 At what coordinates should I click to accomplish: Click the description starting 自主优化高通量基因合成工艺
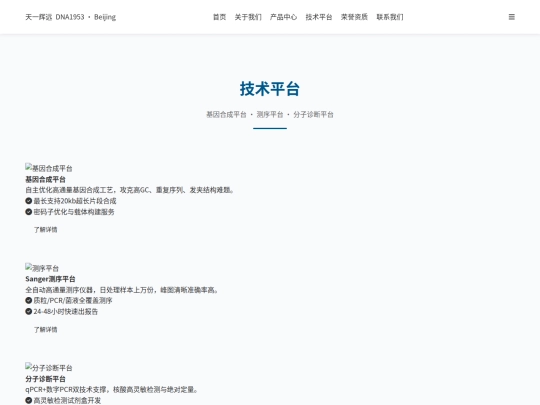pyautogui.click(x=130, y=190)
